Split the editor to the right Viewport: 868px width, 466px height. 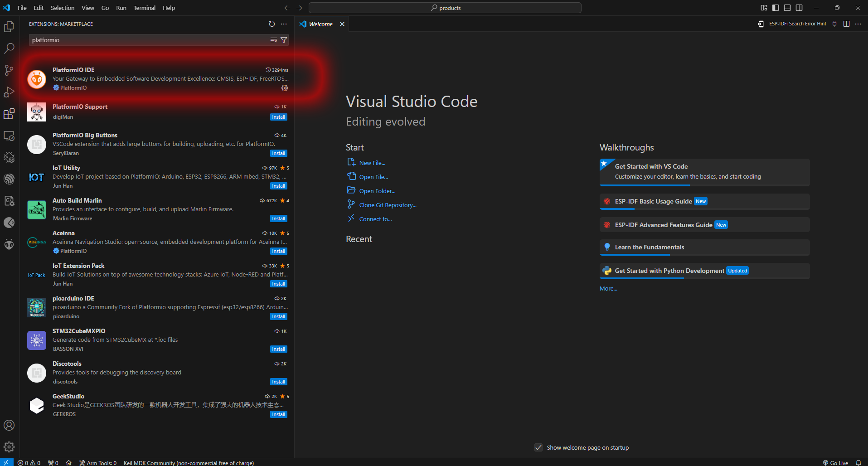click(x=846, y=24)
